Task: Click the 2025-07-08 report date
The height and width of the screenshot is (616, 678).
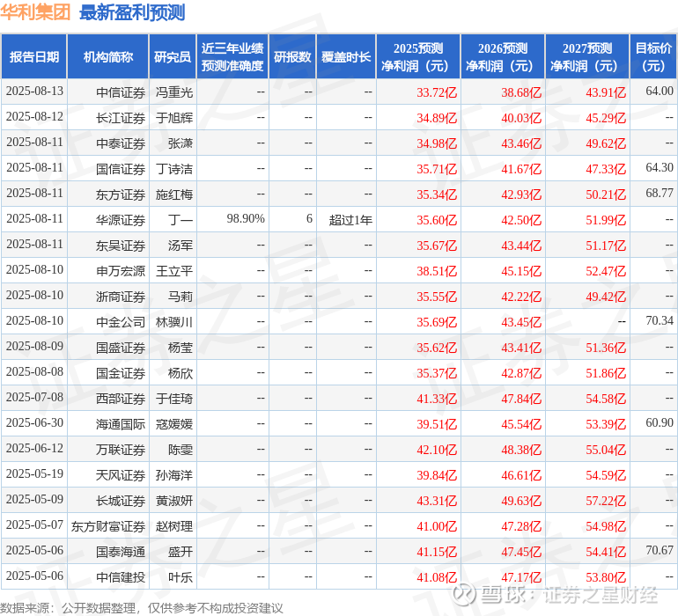Action: coord(34,397)
